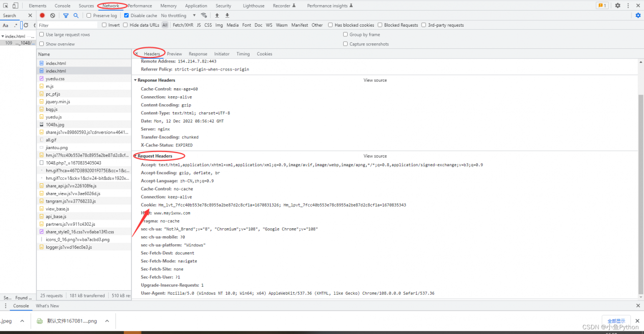
Task: Click the yuedu.css stylesheet icon row
Action: [x=84, y=79]
